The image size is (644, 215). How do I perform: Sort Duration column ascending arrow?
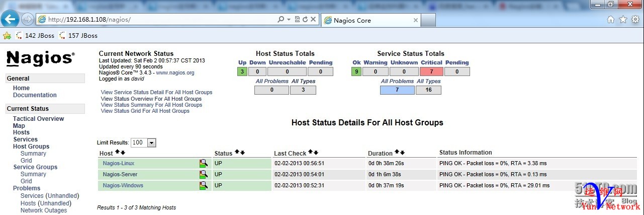click(x=397, y=152)
